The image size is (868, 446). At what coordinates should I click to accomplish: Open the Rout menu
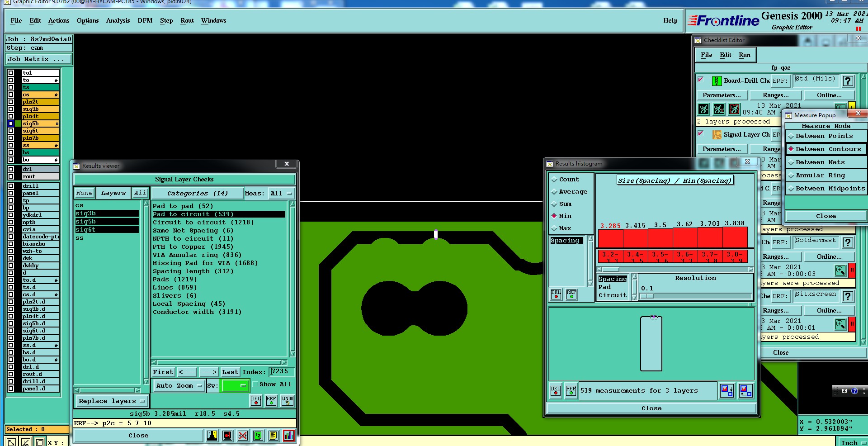[x=187, y=21]
